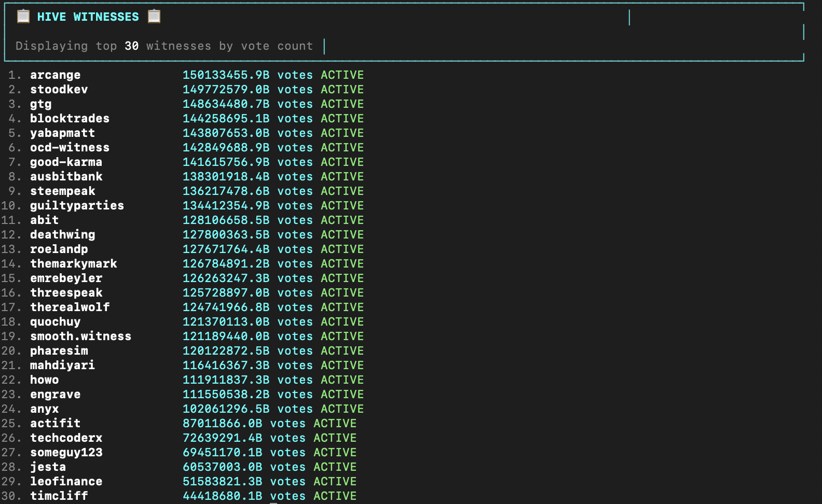Select witness name arcange
The height and width of the screenshot is (504, 822).
point(56,75)
